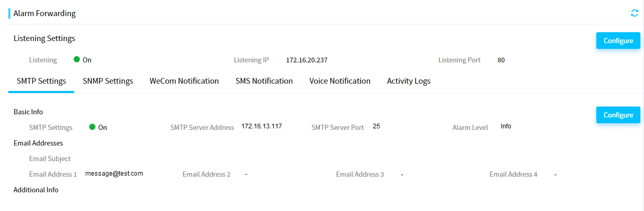Click the Email Subject label
The image size is (644, 211).
(50, 159)
